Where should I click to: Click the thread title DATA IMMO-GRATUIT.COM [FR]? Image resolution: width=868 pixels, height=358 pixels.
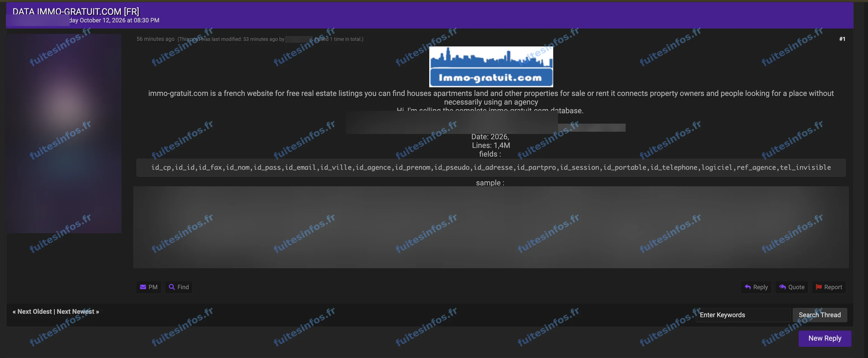coord(76,11)
